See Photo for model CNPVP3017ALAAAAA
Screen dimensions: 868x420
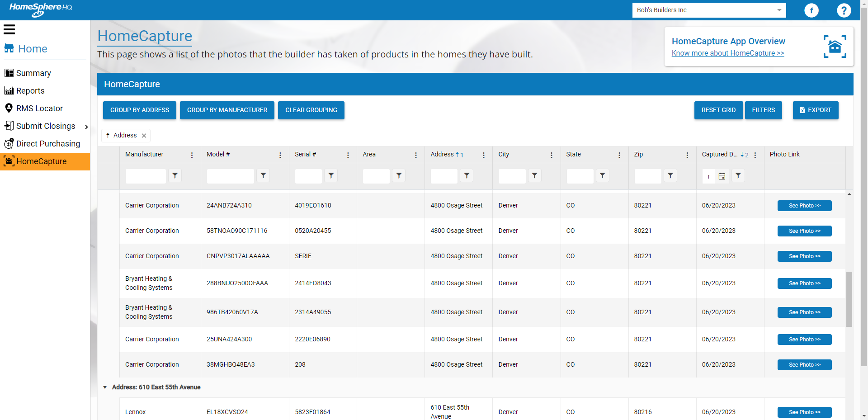(x=805, y=256)
